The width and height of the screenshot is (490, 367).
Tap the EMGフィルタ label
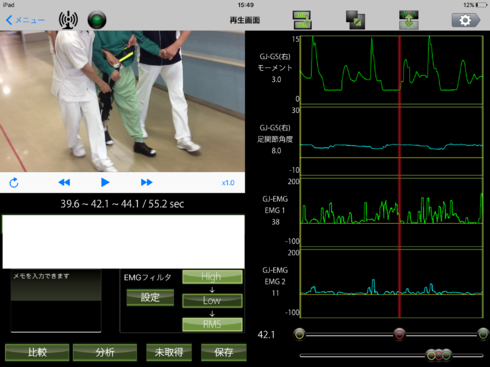tap(148, 277)
